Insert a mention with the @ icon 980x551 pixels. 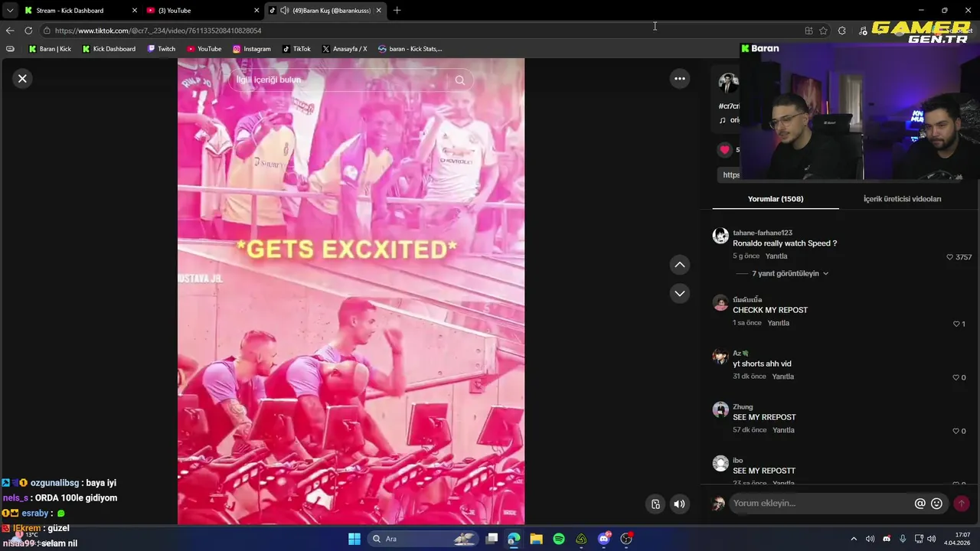[x=920, y=504]
